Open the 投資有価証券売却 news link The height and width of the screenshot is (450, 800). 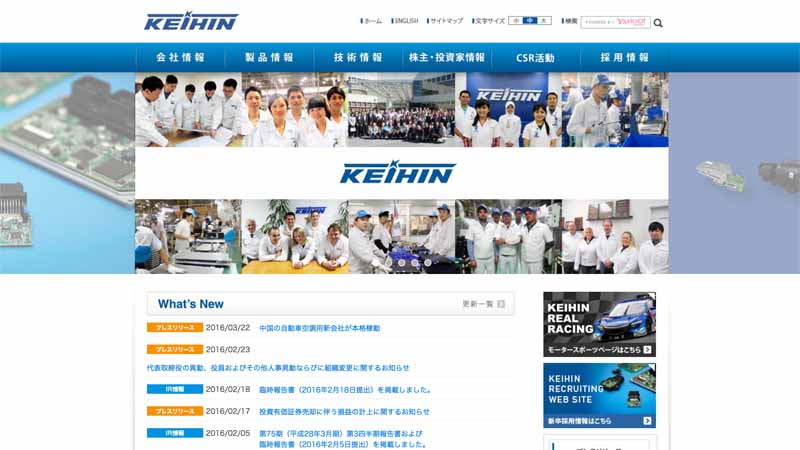pyautogui.click(x=344, y=412)
